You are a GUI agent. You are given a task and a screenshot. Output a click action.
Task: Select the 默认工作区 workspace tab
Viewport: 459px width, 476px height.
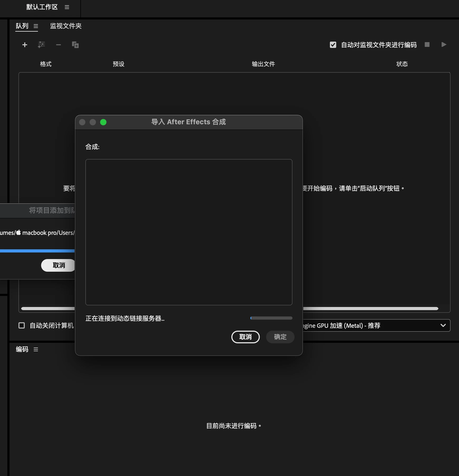click(42, 7)
